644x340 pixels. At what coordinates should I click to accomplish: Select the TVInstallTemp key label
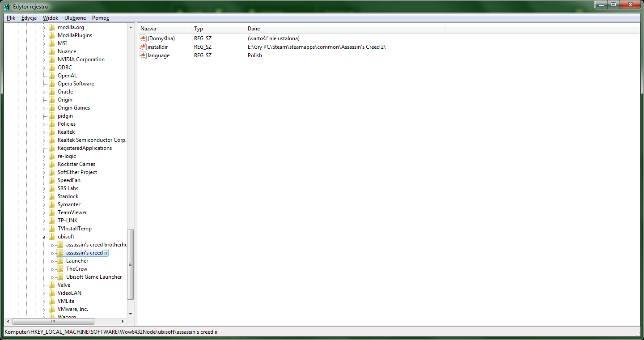74,229
